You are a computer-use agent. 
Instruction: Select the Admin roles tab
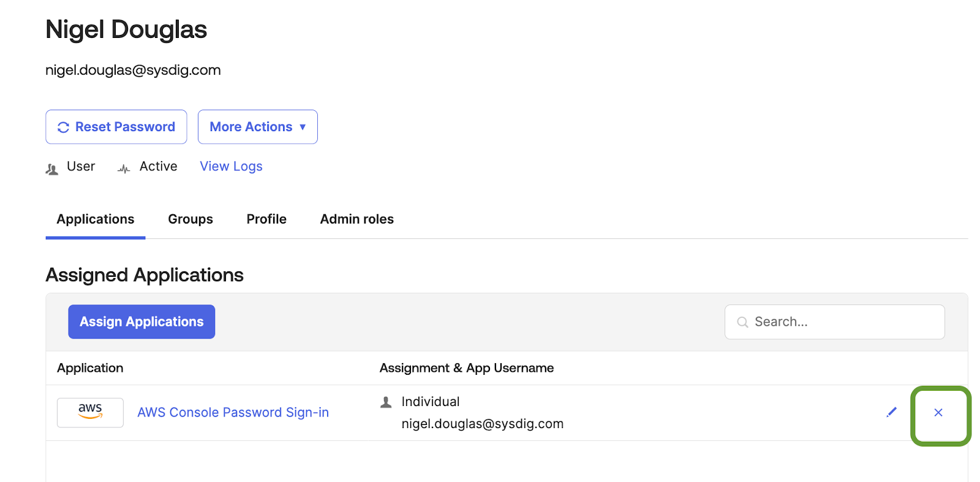(356, 219)
